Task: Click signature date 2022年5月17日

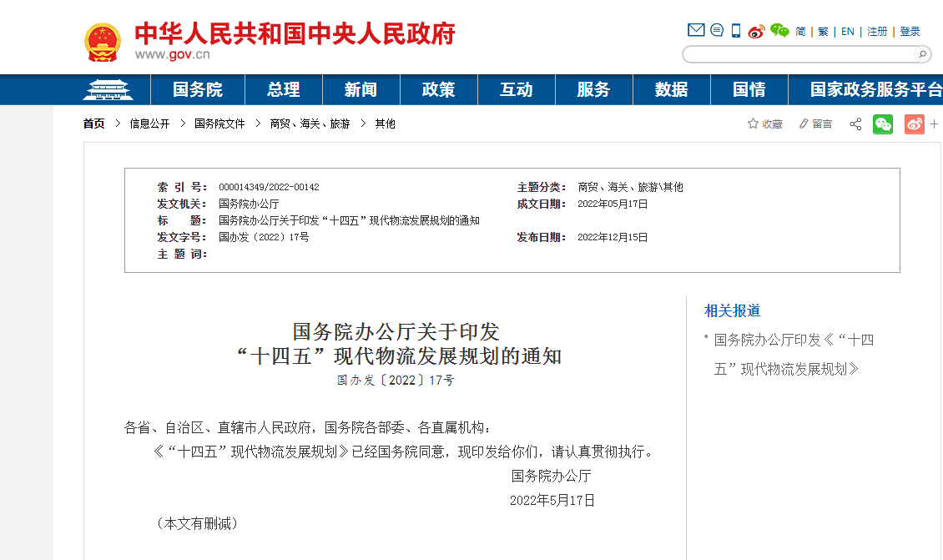Action: click(552, 501)
